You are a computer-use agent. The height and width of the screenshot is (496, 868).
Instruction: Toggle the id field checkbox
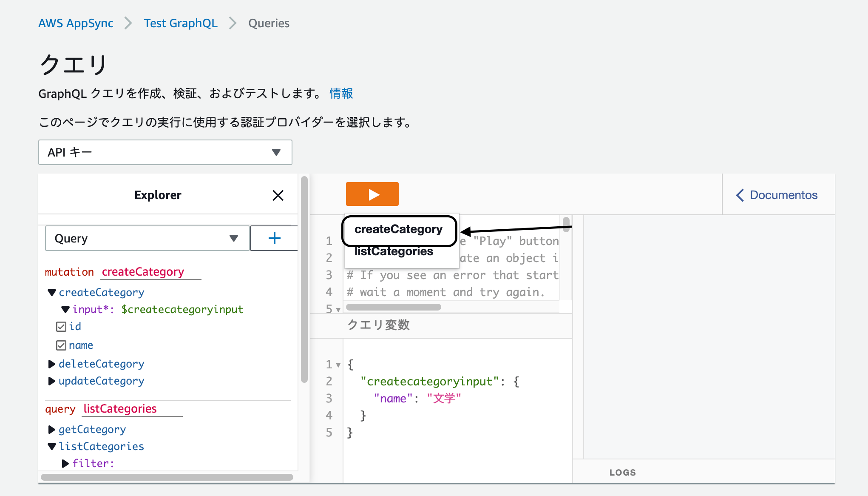coord(61,327)
